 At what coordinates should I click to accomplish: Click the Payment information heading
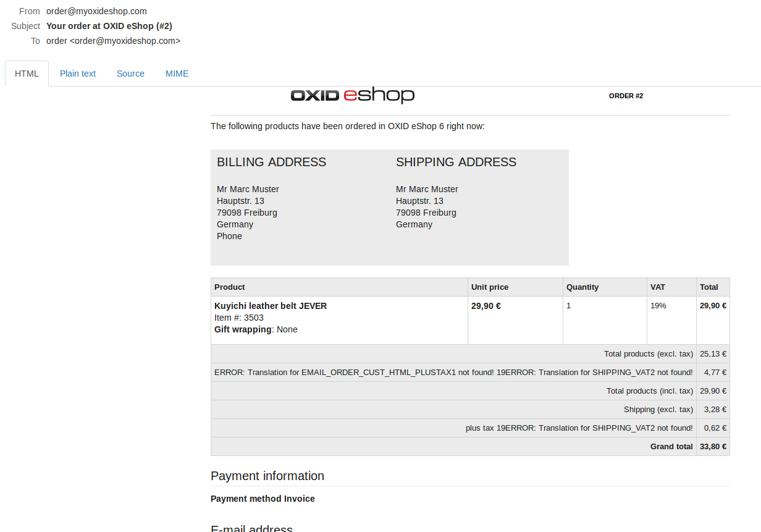(x=267, y=476)
